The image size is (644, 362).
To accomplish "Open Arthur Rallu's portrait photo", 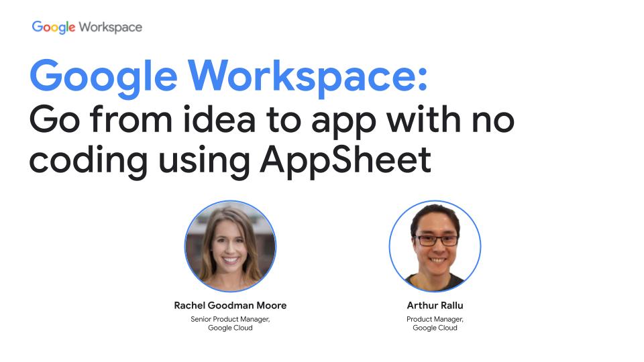I will (435, 246).
